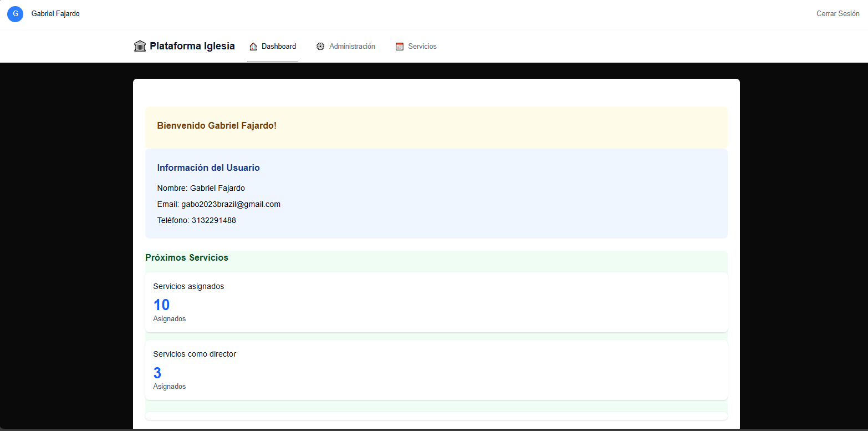Switch to the Administración tab
Screen dimensions: 868x431
pos(352,47)
